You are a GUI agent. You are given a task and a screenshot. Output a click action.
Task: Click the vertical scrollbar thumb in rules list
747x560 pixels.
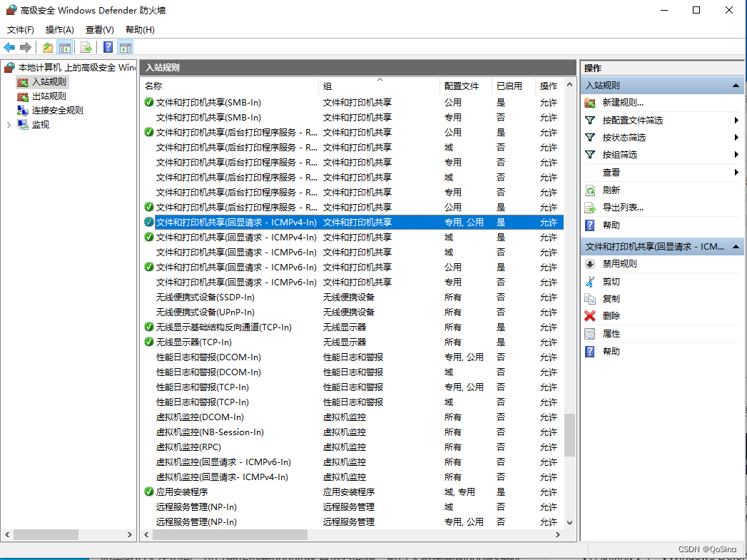coord(569,435)
